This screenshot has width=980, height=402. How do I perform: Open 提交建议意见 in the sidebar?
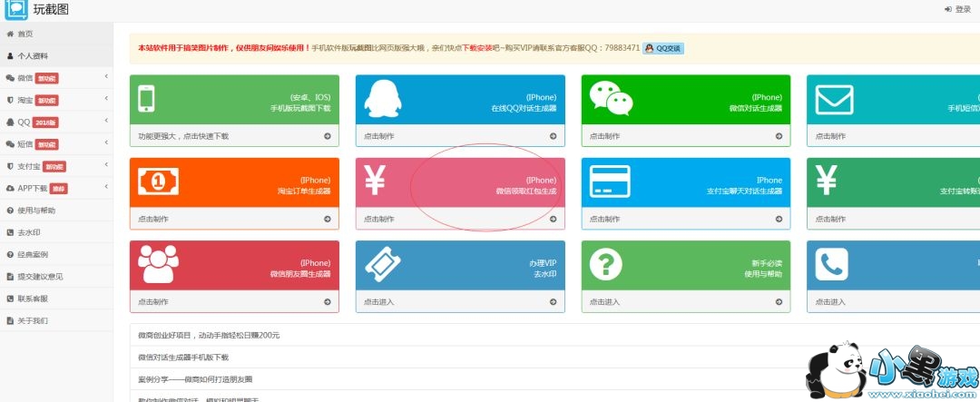(x=56, y=277)
